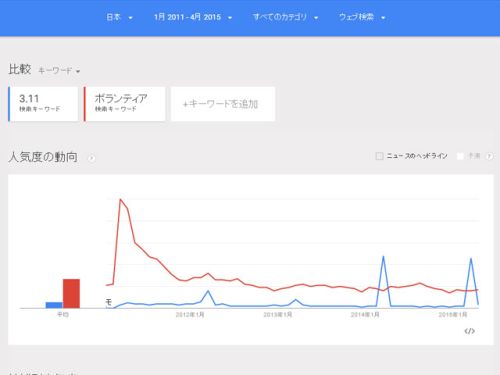Open the 2011–2015 date range dropdown
This screenshot has width=500, height=375.
[193, 17]
